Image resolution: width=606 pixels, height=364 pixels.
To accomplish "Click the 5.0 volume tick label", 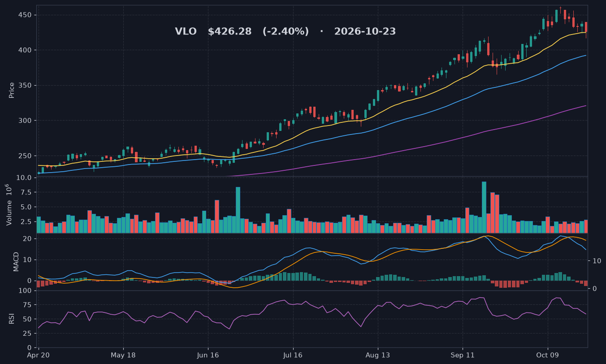I will 26,207.
